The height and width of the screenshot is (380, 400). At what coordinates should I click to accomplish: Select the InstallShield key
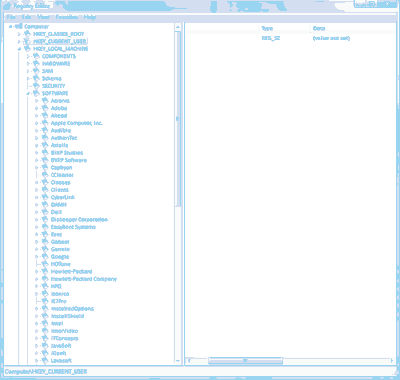point(67,316)
